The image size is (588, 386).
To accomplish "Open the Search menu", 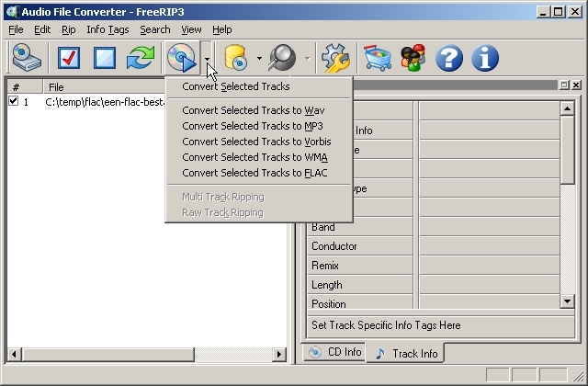I will tap(155, 29).
